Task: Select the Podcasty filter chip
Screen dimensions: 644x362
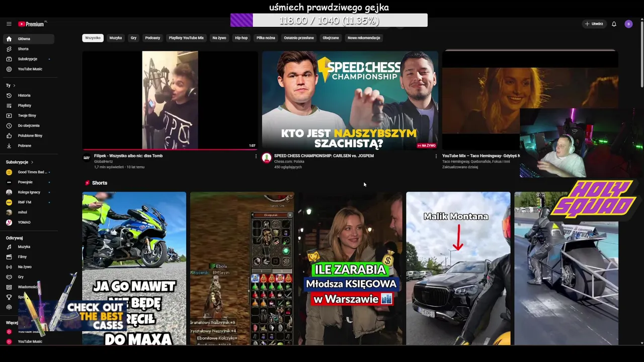Action: point(152,38)
